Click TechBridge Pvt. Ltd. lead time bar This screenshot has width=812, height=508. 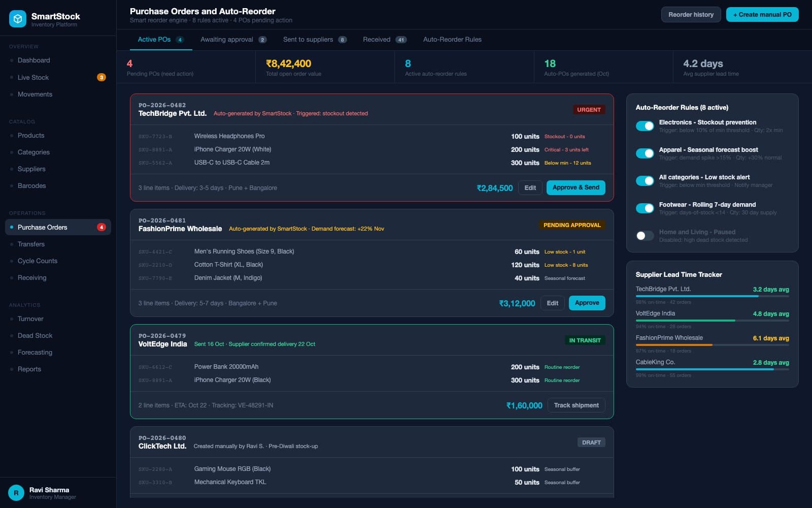click(x=712, y=296)
